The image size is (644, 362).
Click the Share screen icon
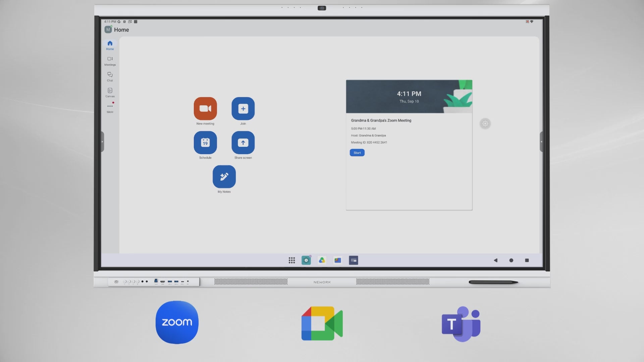[x=243, y=142]
